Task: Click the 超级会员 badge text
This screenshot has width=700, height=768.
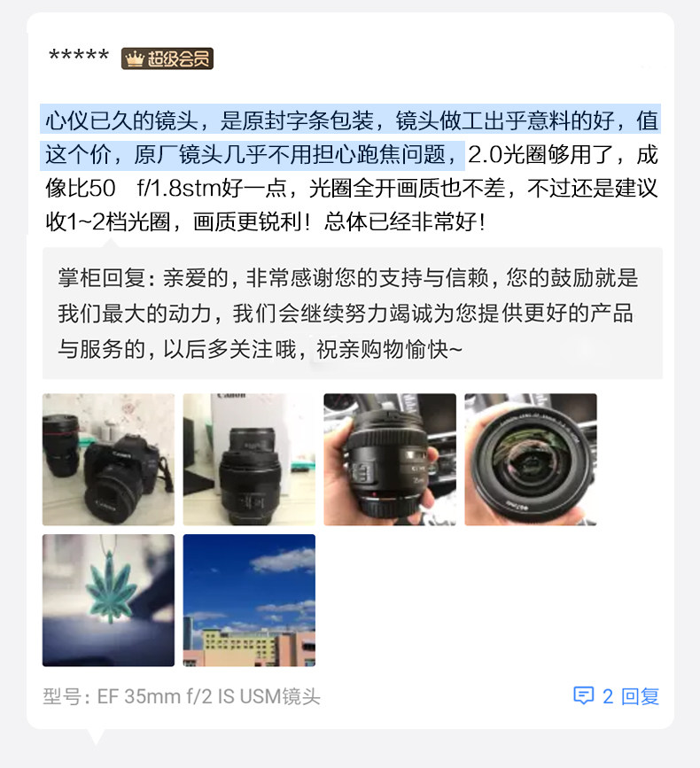Action: click(x=179, y=58)
